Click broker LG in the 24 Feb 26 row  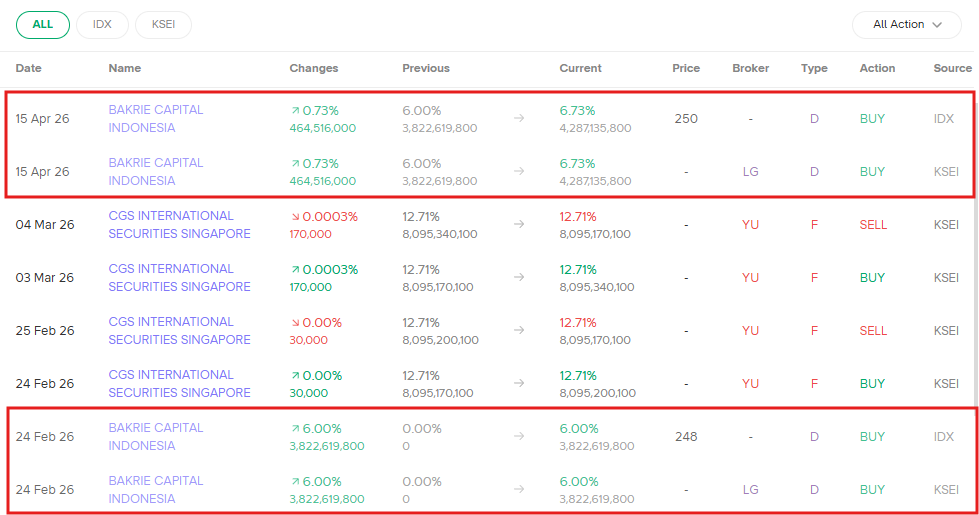[750, 490]
